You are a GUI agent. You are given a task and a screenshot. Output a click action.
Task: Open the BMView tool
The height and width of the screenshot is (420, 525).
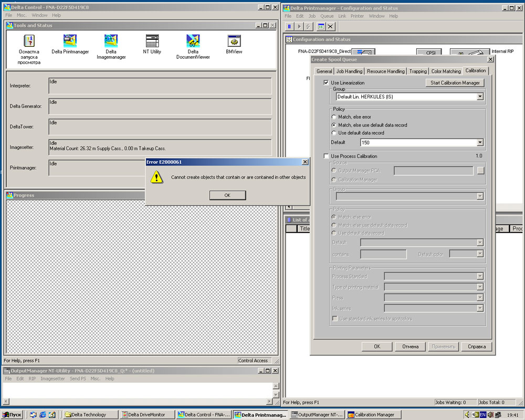234,41
